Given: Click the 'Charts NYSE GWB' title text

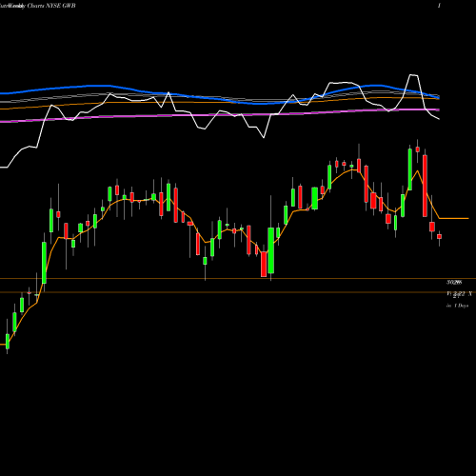Looking at the screenshot, I should pos(51,6).
